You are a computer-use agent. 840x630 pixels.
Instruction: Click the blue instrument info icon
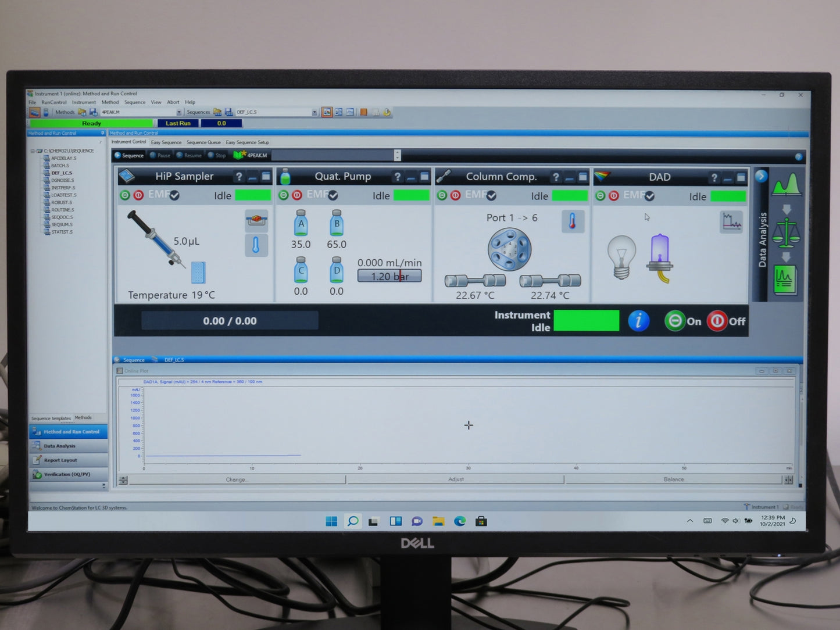(x=638, y=321)
